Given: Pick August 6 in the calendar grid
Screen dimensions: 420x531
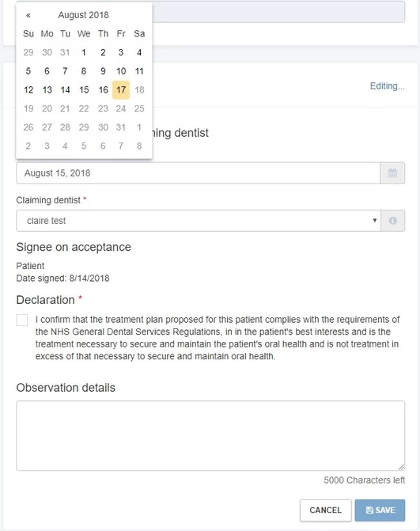Looking at the screenshot, I should pyautogui.click(x=47, y=71).
